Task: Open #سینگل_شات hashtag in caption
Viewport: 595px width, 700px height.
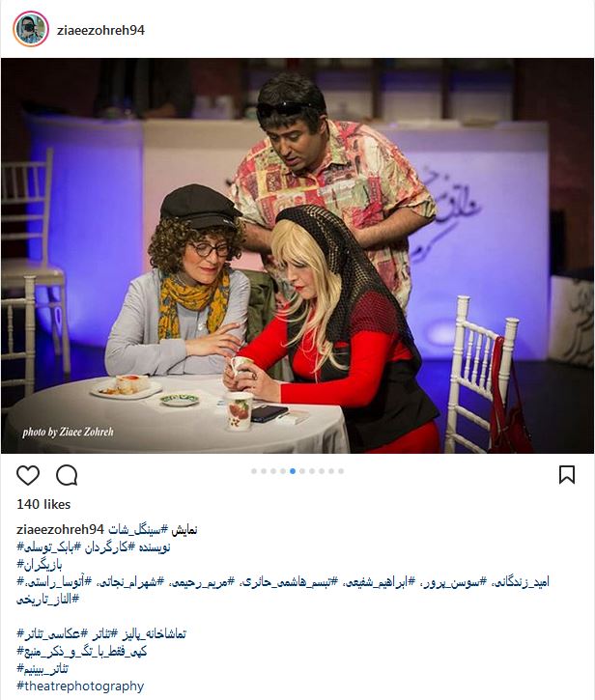Action: click(138, 529)
